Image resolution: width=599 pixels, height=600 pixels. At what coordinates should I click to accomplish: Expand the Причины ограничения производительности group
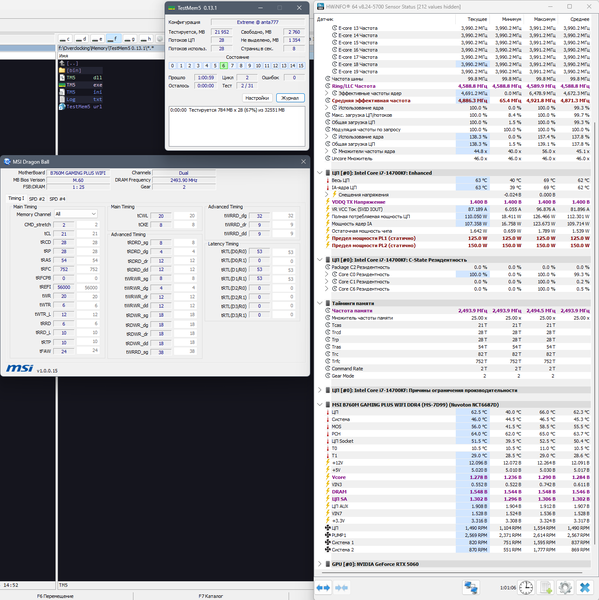pos(320,390)
